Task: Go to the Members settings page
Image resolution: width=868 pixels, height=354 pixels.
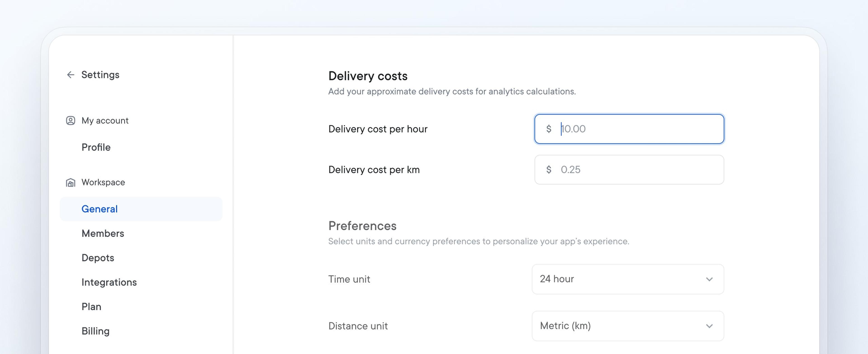Action: (103, 233)
